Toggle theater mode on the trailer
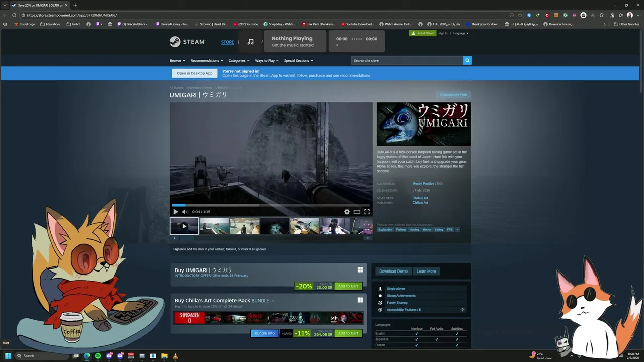This screenshot has height=362, width=644. point(357,212)
